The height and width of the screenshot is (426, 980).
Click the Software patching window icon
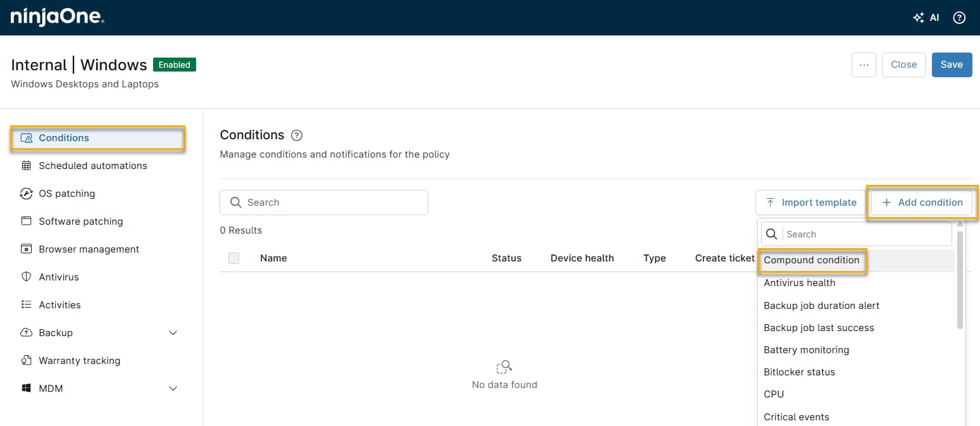pos(27,222)
